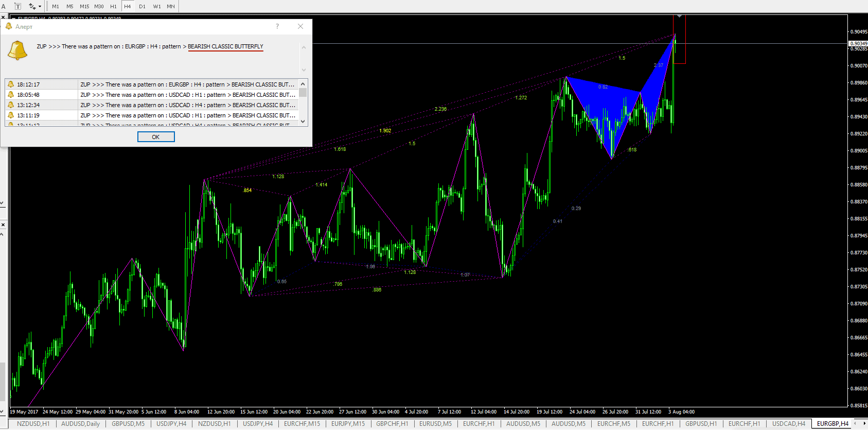Click the current price label 0.90349
Viewport: 868px width, 430px height.
858,44
